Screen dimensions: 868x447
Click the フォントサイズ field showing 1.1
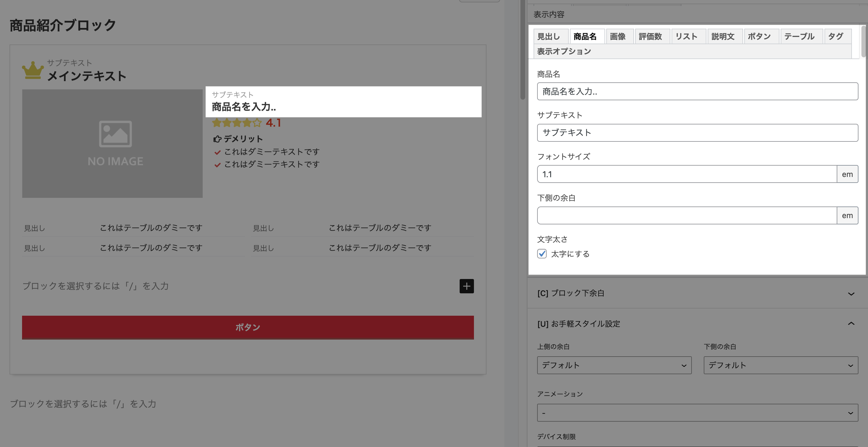pos(687,174)
